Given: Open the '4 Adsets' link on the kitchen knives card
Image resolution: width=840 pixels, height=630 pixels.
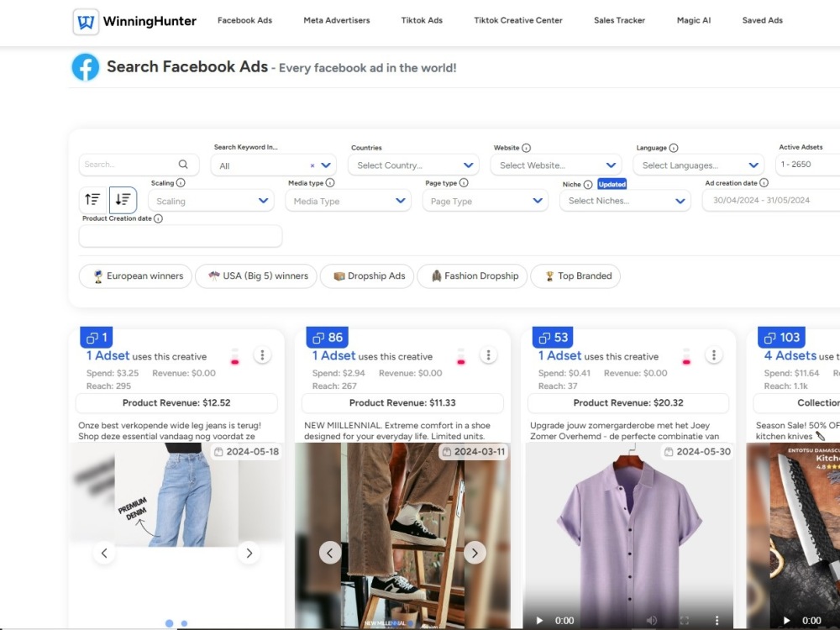Looking at the screenshot, I should [790, 355].
